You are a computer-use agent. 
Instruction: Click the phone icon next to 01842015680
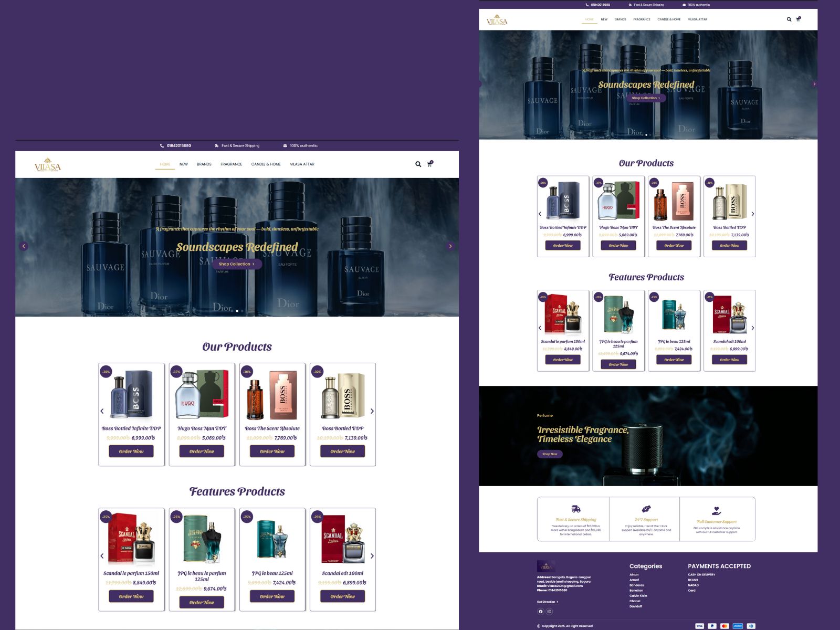point(161,145)
